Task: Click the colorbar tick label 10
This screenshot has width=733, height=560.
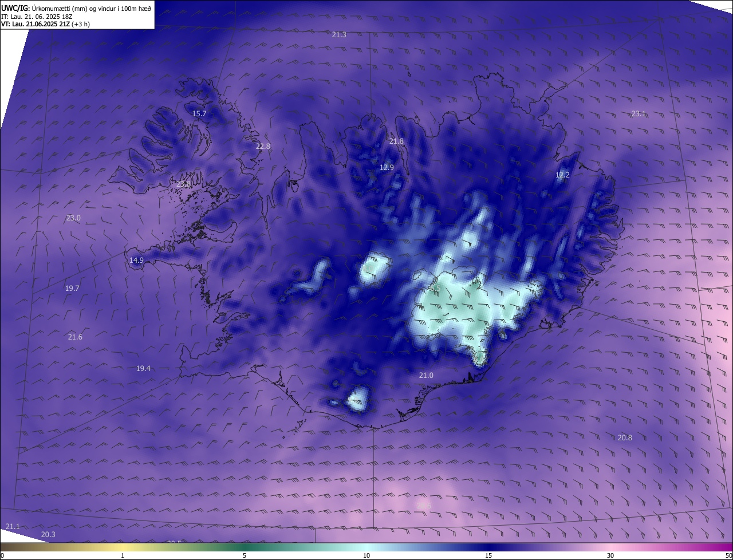Action: 366,556
